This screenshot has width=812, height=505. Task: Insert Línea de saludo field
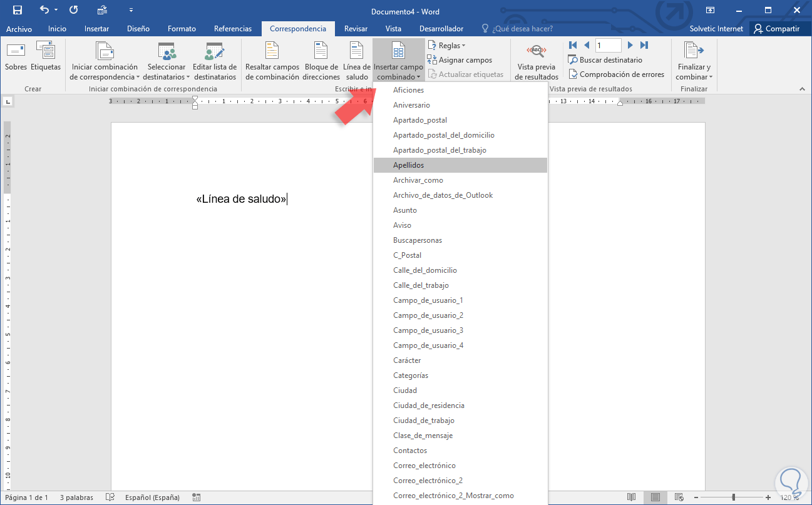(357, 61)
